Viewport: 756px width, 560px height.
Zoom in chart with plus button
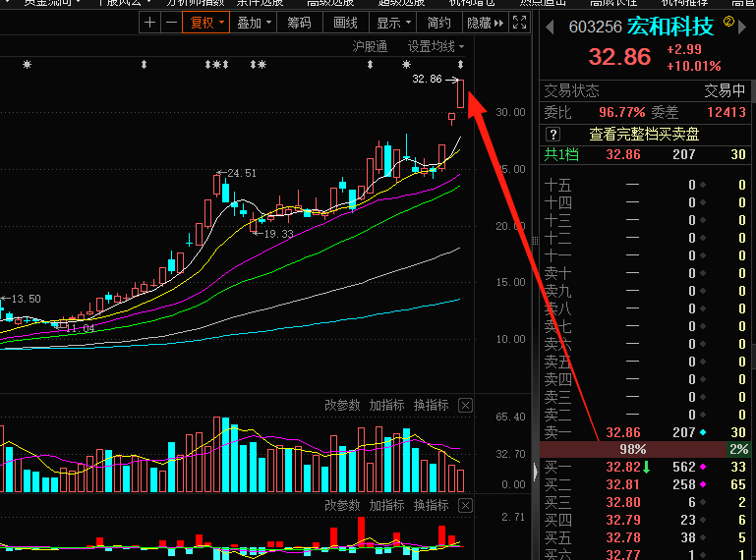click(x=150, y=23)
